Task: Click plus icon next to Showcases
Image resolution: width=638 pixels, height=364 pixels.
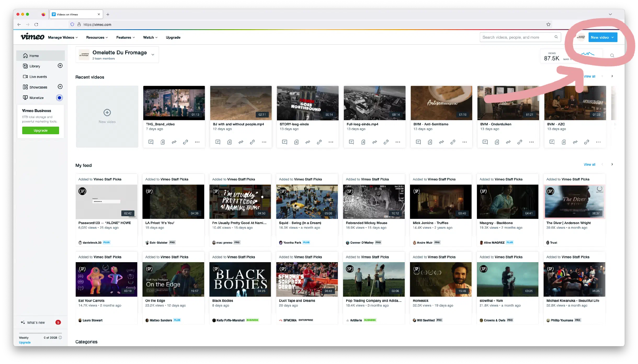Action: (60, 87)
